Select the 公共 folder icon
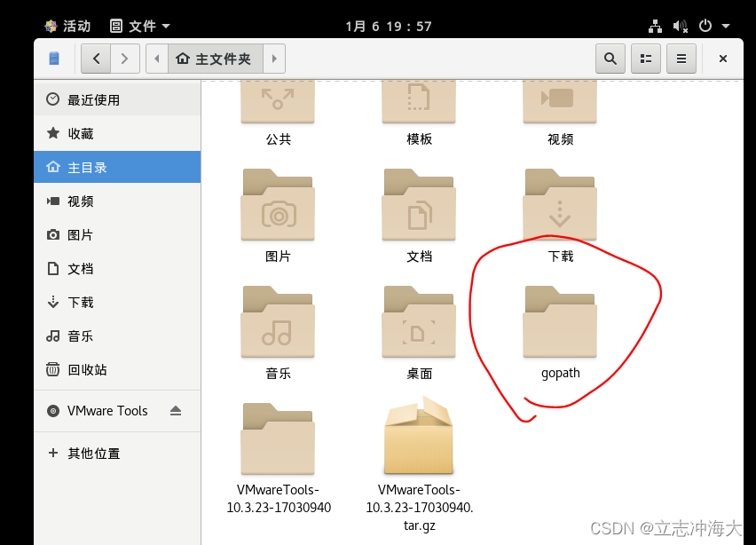 click(x=278, y=102)
